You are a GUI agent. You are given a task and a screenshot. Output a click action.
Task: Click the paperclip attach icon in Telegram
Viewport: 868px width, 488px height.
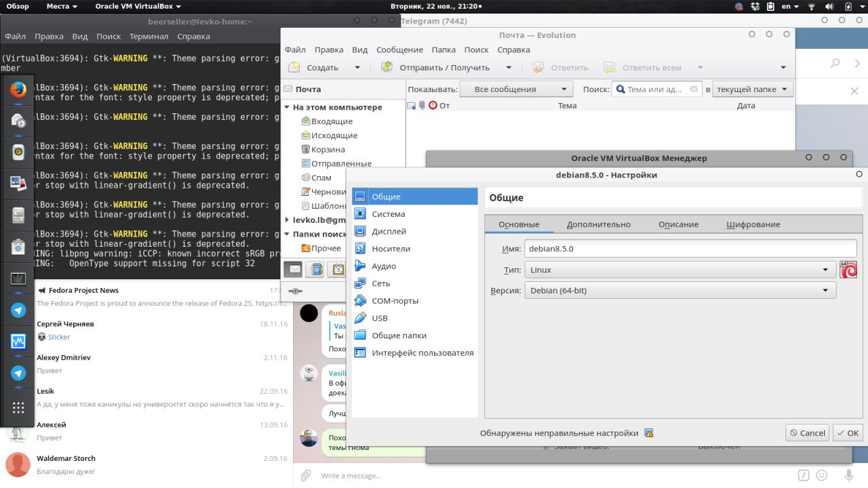coord(306,475)
